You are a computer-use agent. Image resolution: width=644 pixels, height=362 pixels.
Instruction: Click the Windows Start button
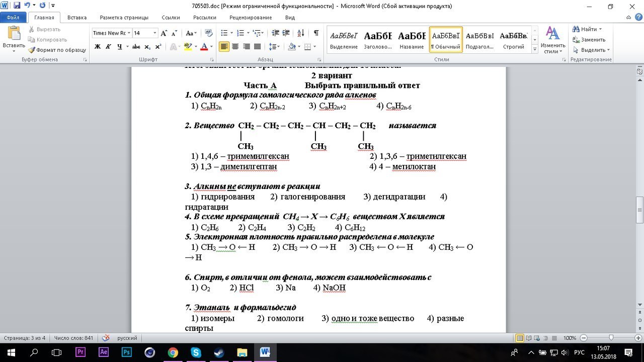pyautogui.click(x=11, y=352)
